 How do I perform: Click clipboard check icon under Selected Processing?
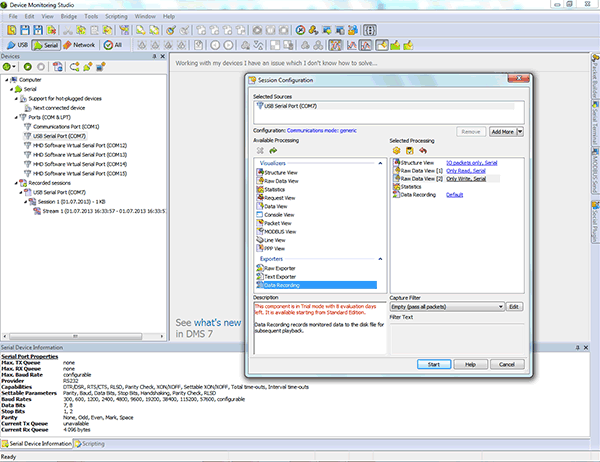[x=409, y=150]
